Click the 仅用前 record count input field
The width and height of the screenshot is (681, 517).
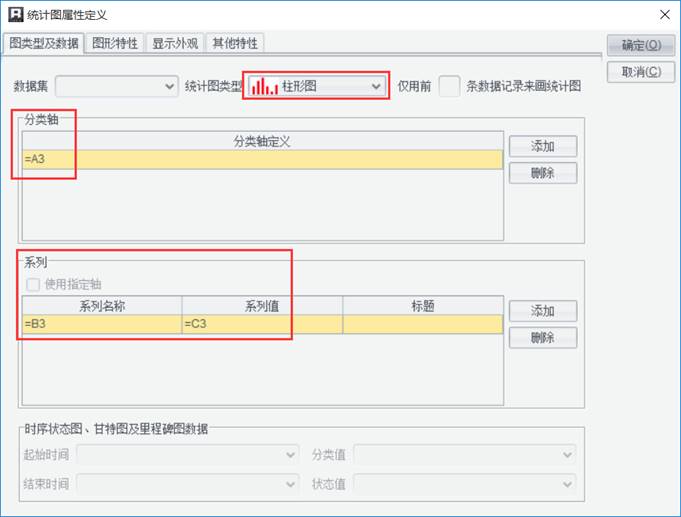449,86
